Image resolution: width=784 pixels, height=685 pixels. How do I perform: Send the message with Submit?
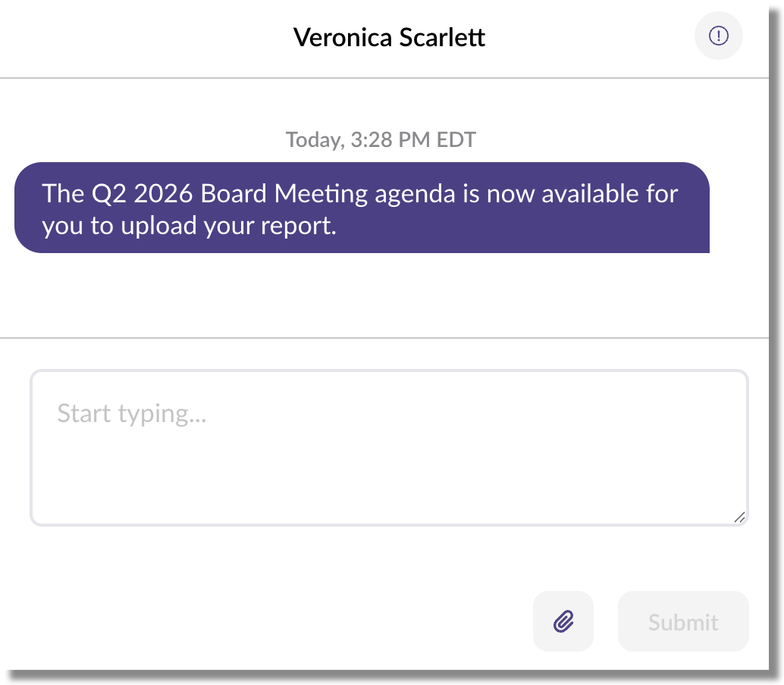pos(683,621)
